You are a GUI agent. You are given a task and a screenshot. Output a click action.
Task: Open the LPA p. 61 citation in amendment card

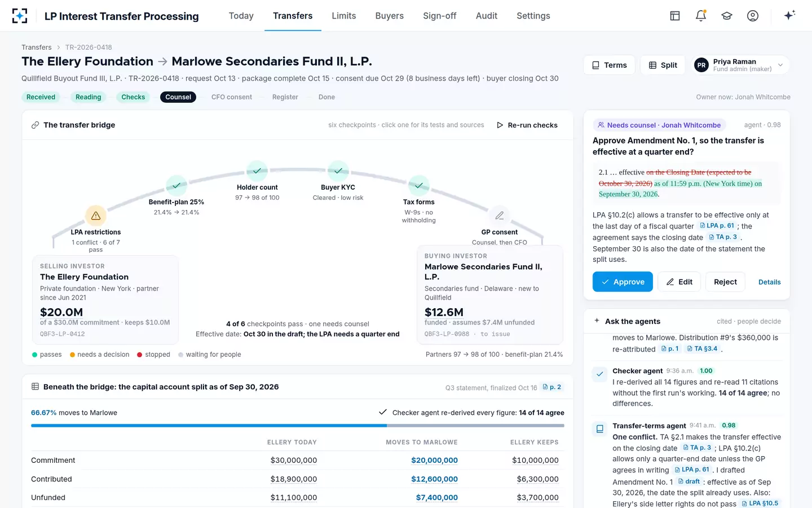pos(717,226)
